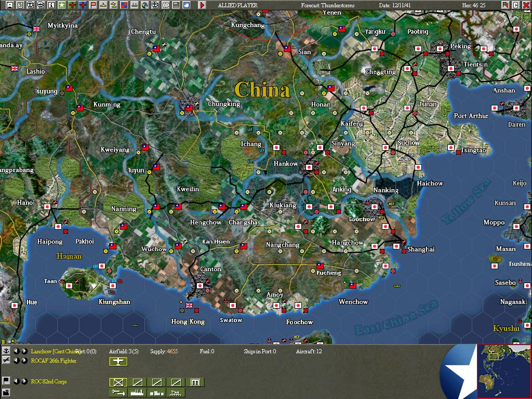532x399 pixels.
Task: Select the British flag at Myitkyina
Action: point(36,29)
